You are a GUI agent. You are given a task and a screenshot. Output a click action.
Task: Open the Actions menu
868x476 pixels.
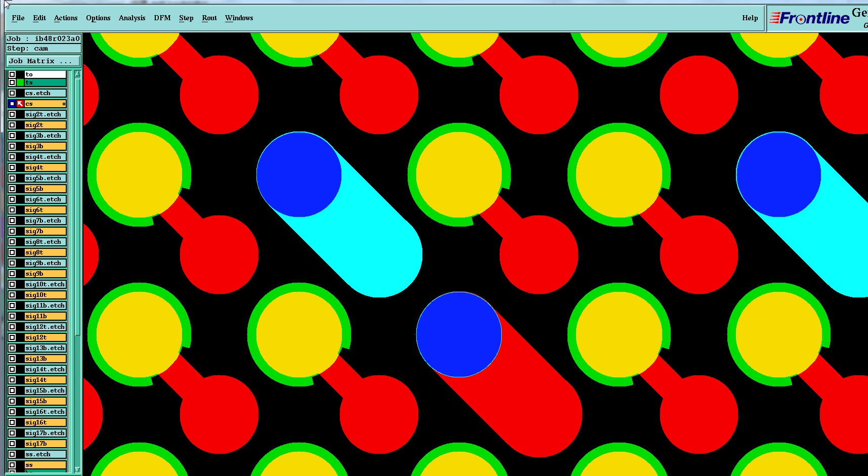tap(66, 18)
